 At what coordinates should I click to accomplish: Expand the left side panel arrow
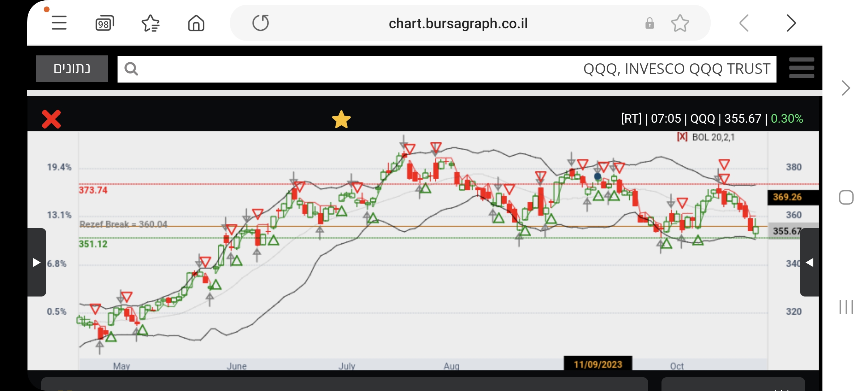[x=37, y=262]
